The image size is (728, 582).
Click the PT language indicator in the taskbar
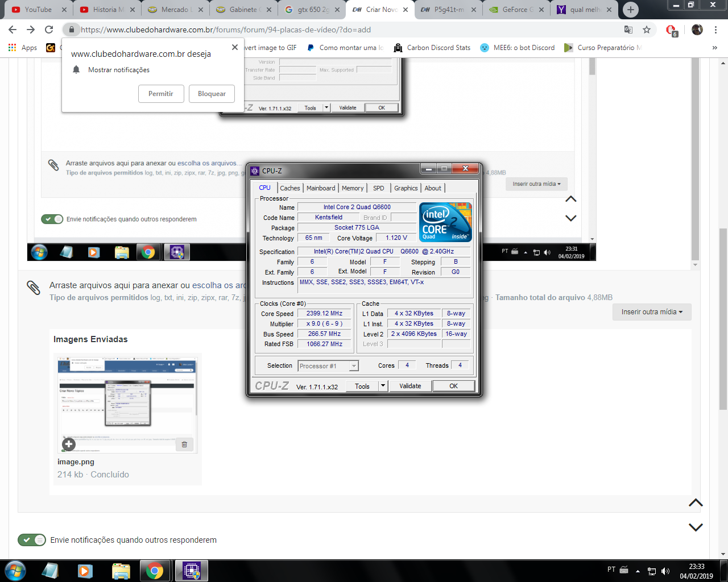pyautogui.click(x=611, y=569)
